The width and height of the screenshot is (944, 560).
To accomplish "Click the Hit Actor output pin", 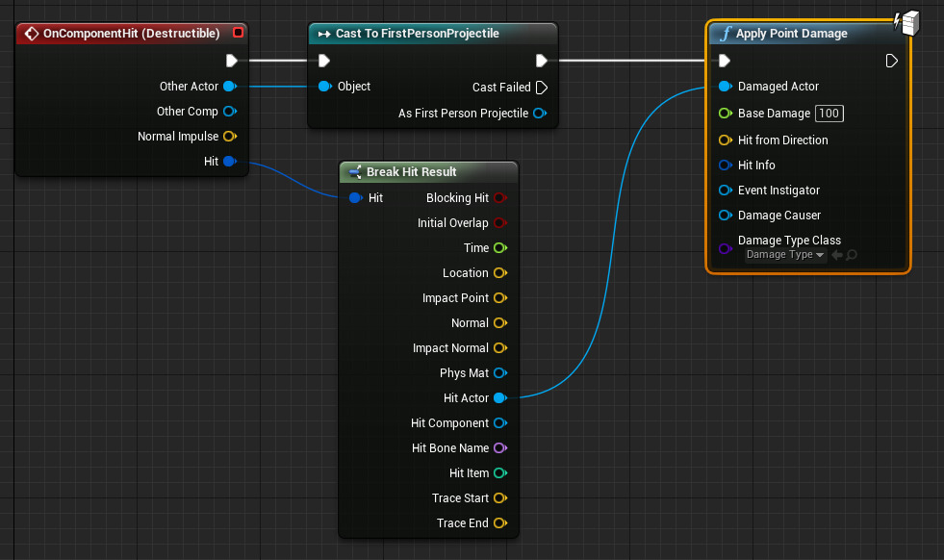I will point(499,398).
